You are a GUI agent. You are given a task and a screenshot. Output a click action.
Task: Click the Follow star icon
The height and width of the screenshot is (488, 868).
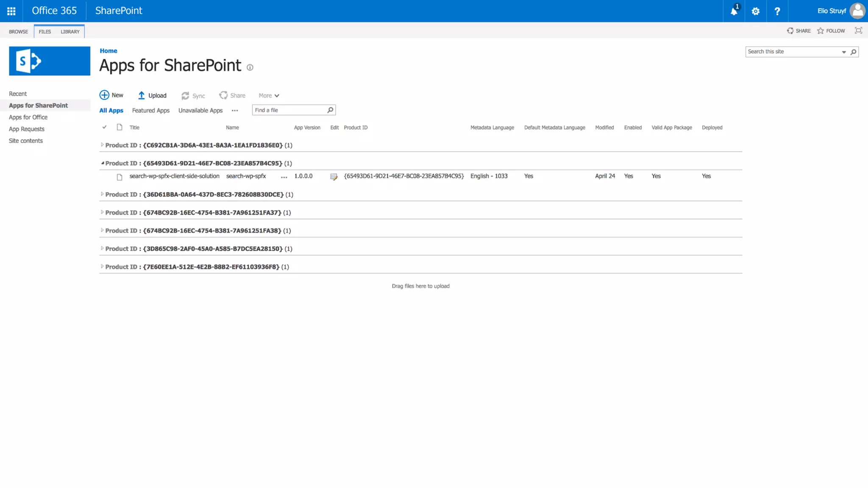(821, 31)
